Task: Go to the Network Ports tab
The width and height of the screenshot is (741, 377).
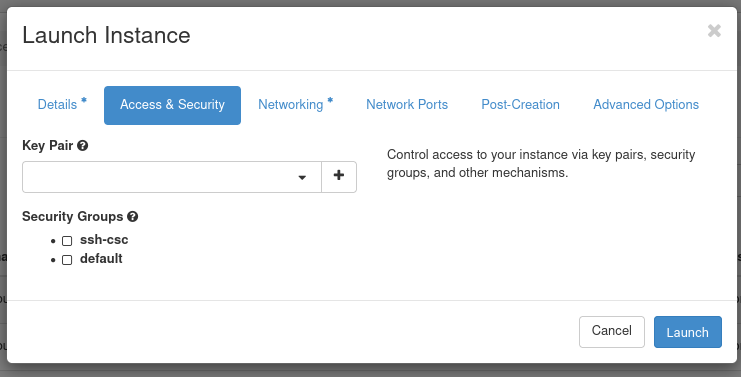Action: pyautogui.click(x=407, y=105)
